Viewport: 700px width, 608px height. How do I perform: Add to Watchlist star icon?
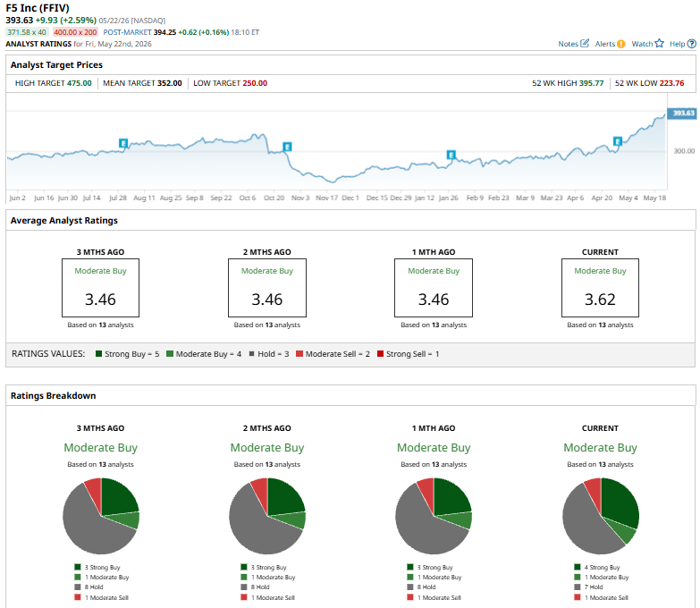pyautogui.click(x=660, y=43)
